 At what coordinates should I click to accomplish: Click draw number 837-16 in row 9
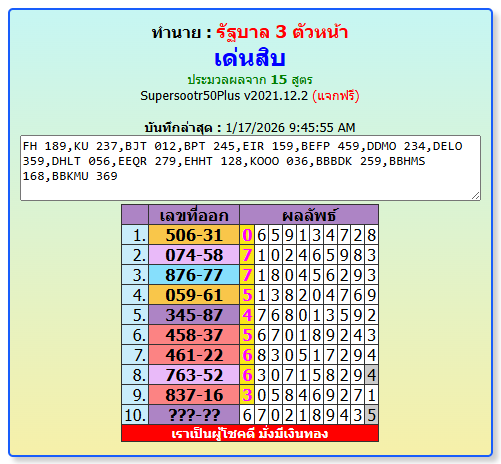pos(194,395)
